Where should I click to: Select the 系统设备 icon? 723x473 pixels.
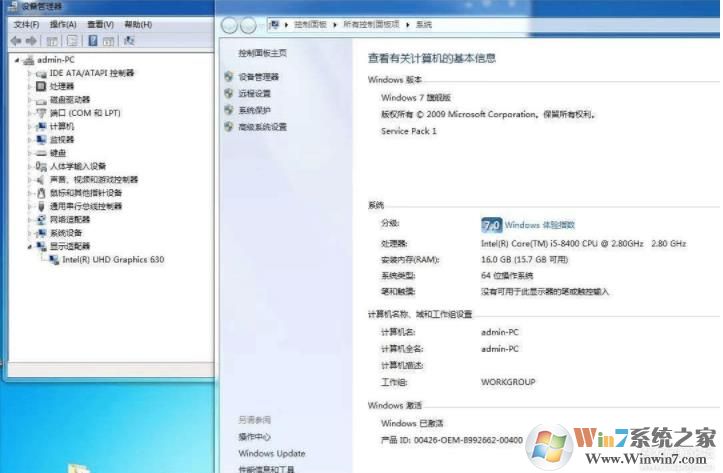[41, 233]
